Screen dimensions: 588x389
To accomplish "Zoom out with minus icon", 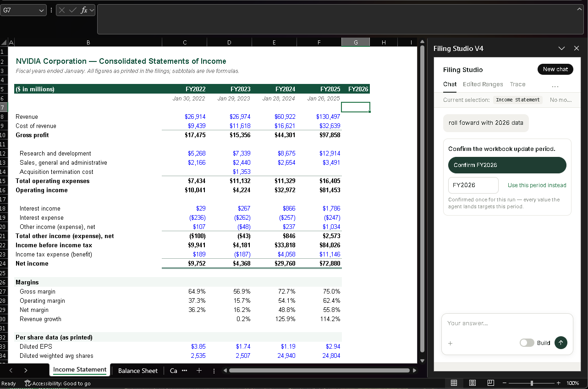I will [505, 383].
